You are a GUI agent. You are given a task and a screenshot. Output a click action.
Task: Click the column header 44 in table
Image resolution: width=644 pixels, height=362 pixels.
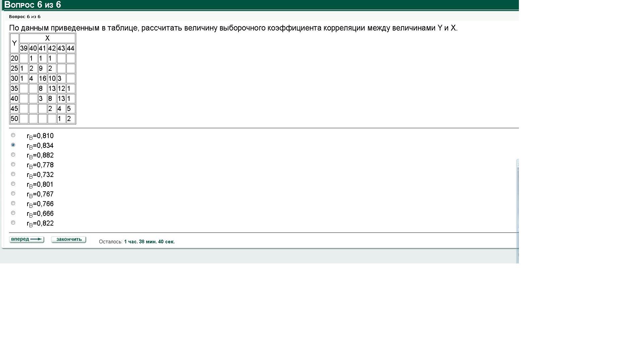[x=70, y=48]
